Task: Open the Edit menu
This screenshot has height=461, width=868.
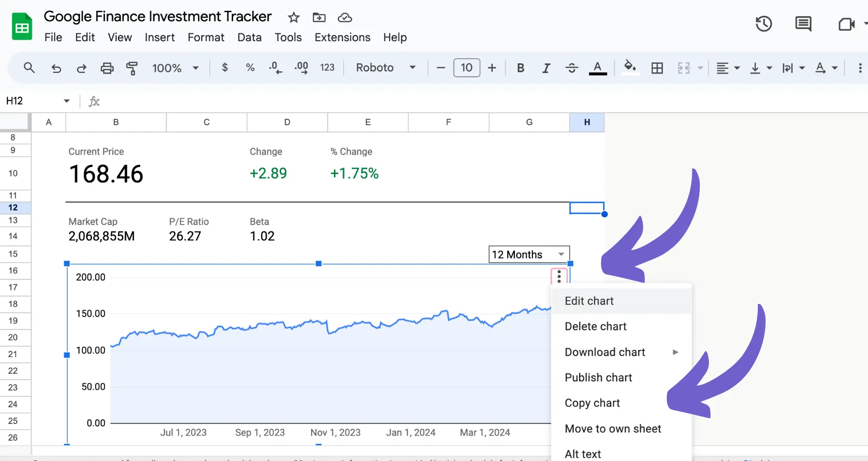Action: pos(85,37)
